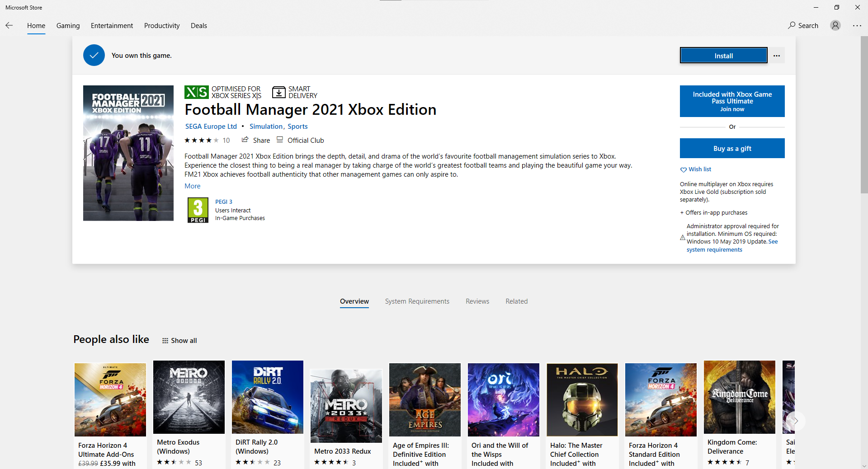Open the See system requirements link
Image resolution: width=868 pixels, height=469 pixels.
click(732, 246)
